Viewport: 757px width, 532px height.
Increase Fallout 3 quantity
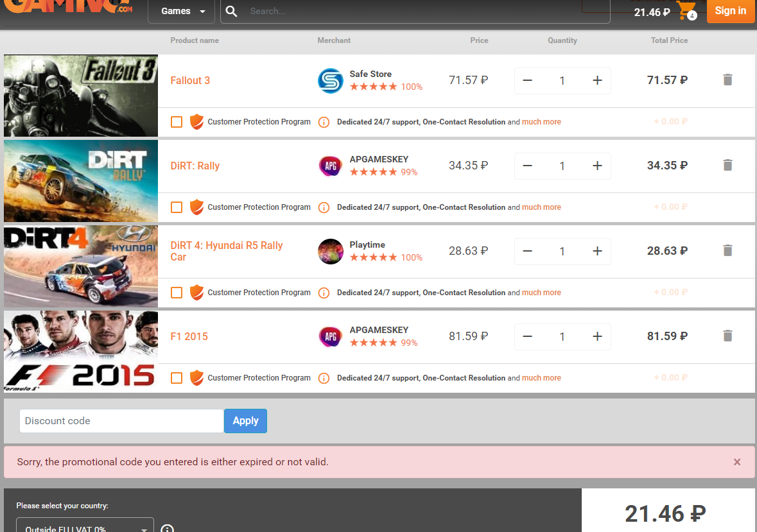click(597, 81)
